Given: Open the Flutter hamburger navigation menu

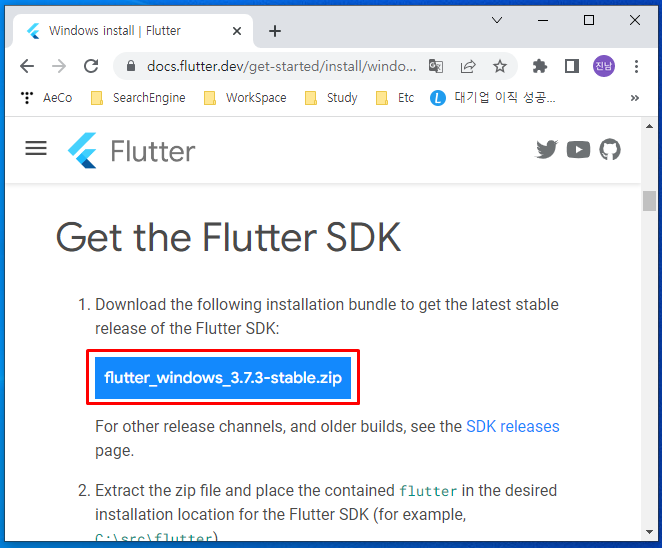Looking at the screenshot, I should pos(36,149).
